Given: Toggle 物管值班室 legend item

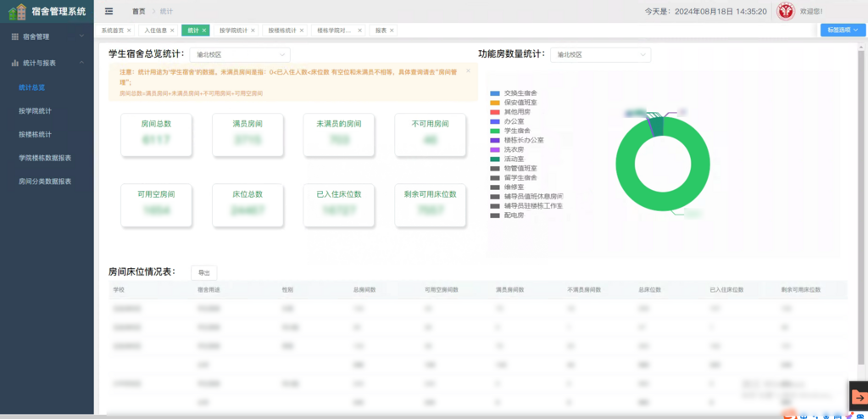Looking at the screenshot, I should coord(513,168).
